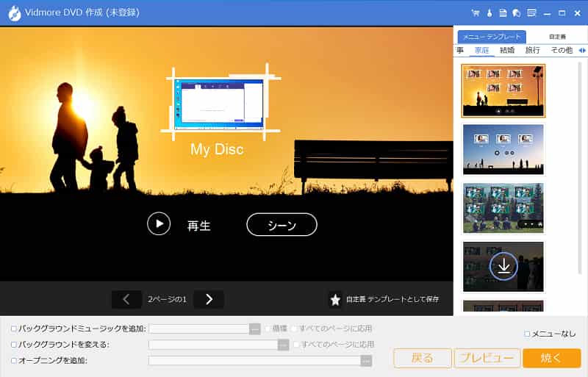Click 自定義テンプレートとして保存 link
Viewport: 588px width, 377px height.
point(392,299)
